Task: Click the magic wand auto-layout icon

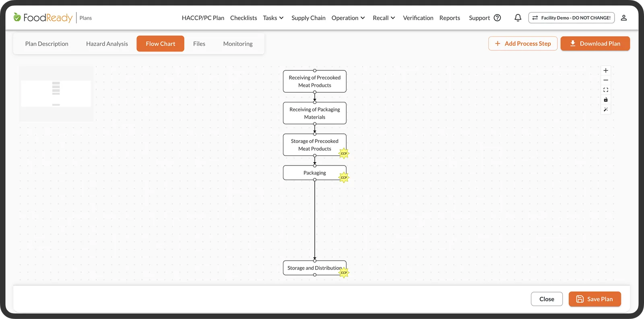Action: pyautogui.click(x=606, y=109)
